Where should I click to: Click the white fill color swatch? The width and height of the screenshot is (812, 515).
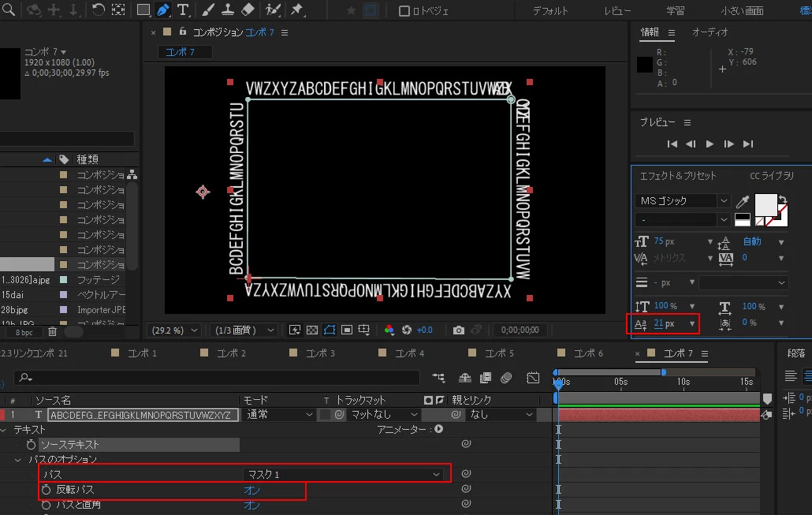(x=766, y=204)
